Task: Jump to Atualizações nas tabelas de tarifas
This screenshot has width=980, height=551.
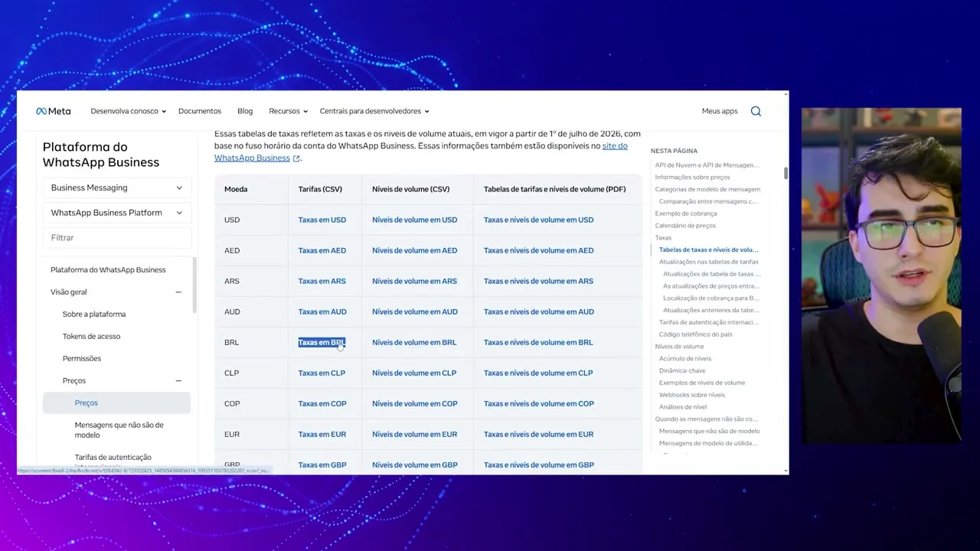Action: [x=709, y=262]
